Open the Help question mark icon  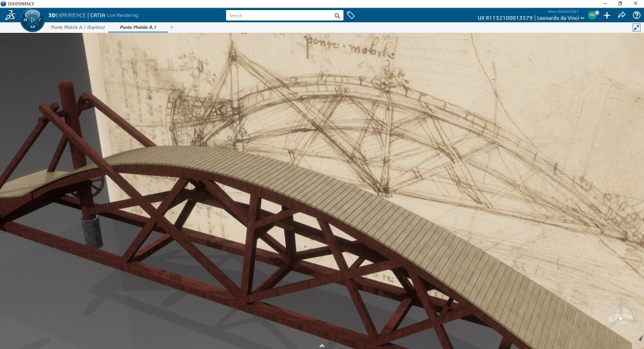pyautogui.click(x=637, y=15)
